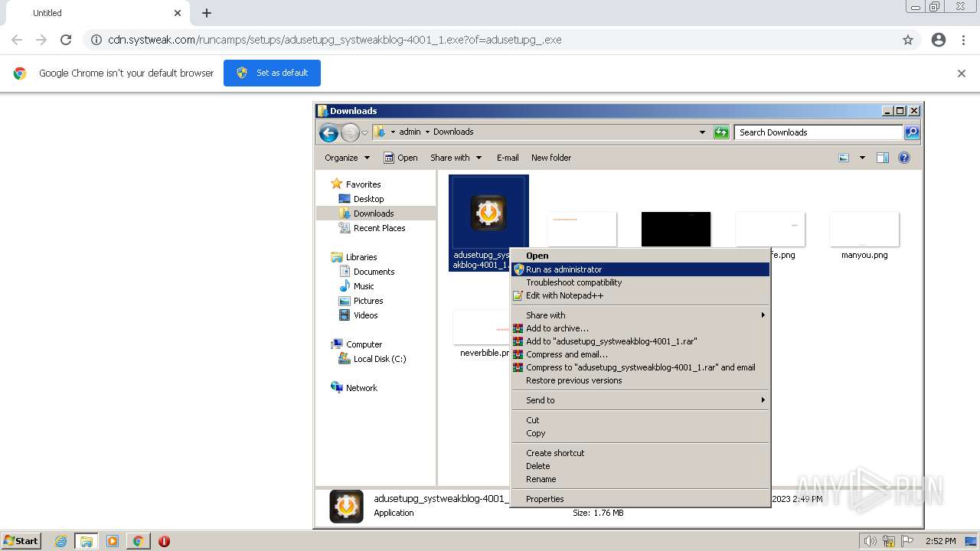Select manyou.png thumbnail
Viewport: 980px width, 551px height.
pos(864,230)
